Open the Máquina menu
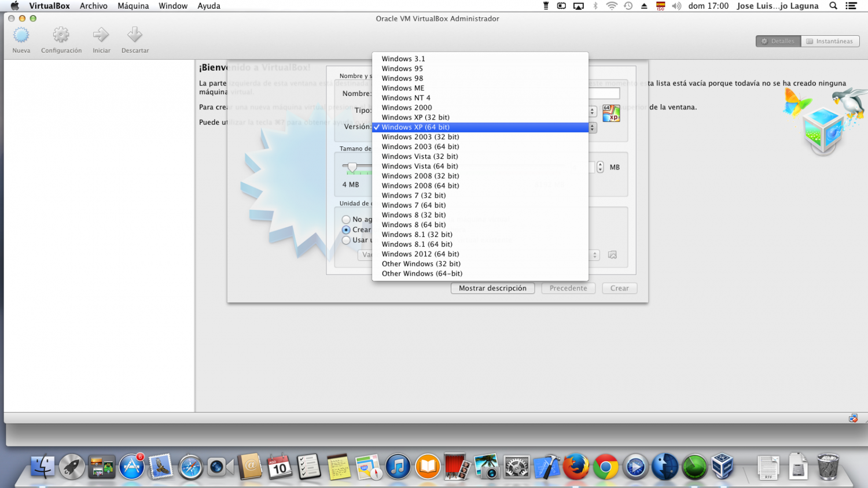The width and height of the screenshot is (868, 488). [133, 6]
